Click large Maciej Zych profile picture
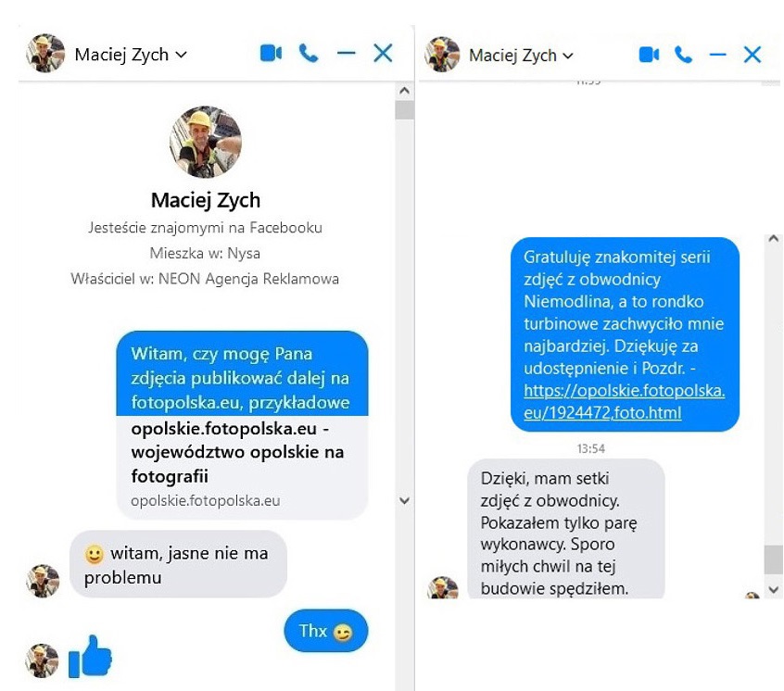Screen dimensions: 784x691 [x=206, y=142]
